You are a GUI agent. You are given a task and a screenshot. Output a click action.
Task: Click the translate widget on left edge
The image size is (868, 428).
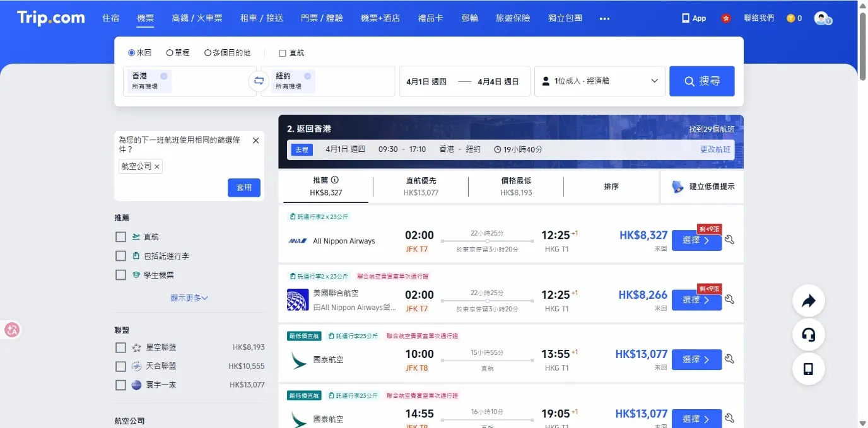point(12,330)
